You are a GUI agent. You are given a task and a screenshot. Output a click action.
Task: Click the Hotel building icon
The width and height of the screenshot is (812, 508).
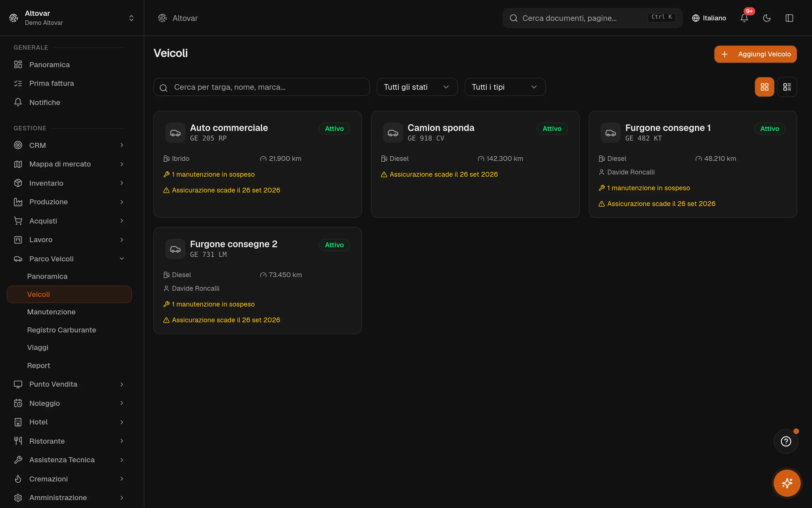pyautogui.click(x=18, y=422)
